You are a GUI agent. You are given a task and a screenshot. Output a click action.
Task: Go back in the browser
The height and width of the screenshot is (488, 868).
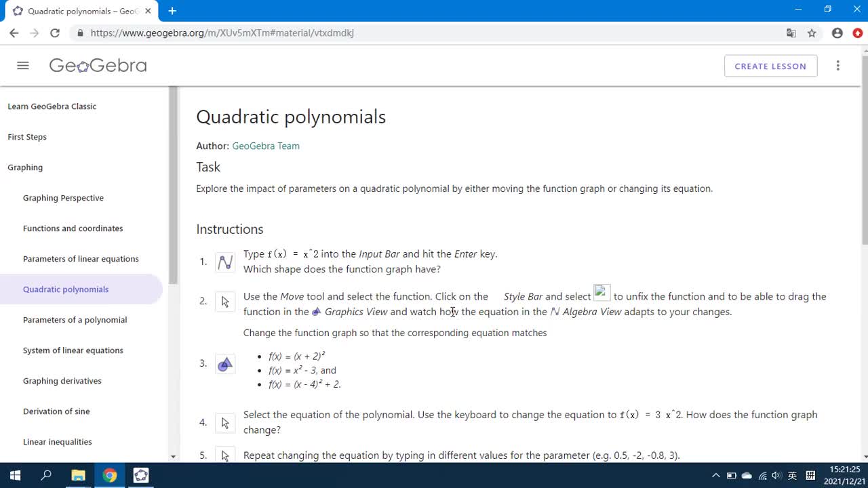coord(14,33)
